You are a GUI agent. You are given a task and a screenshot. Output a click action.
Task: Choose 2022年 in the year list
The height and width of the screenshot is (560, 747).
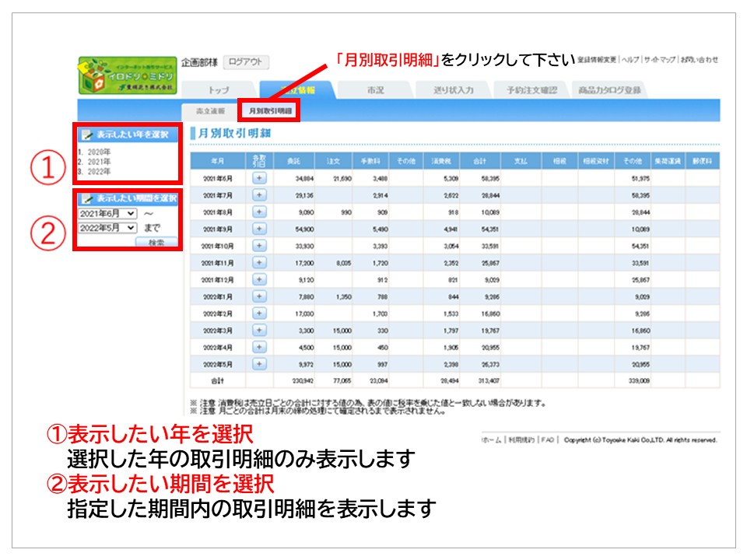click(x=98, y=170)
